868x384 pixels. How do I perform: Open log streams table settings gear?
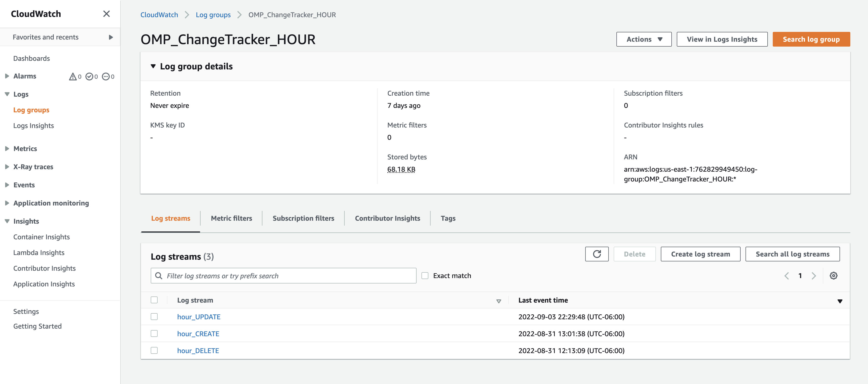[x=833, y=276]
